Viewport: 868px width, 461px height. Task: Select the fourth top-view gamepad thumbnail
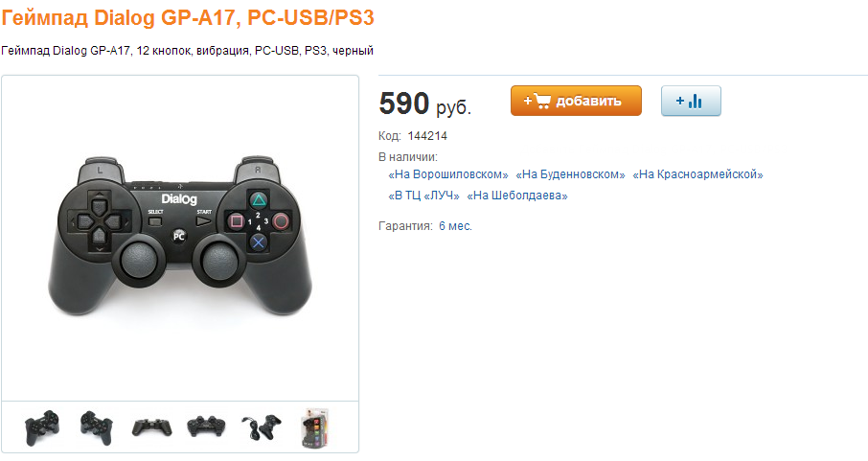point(206,426)
